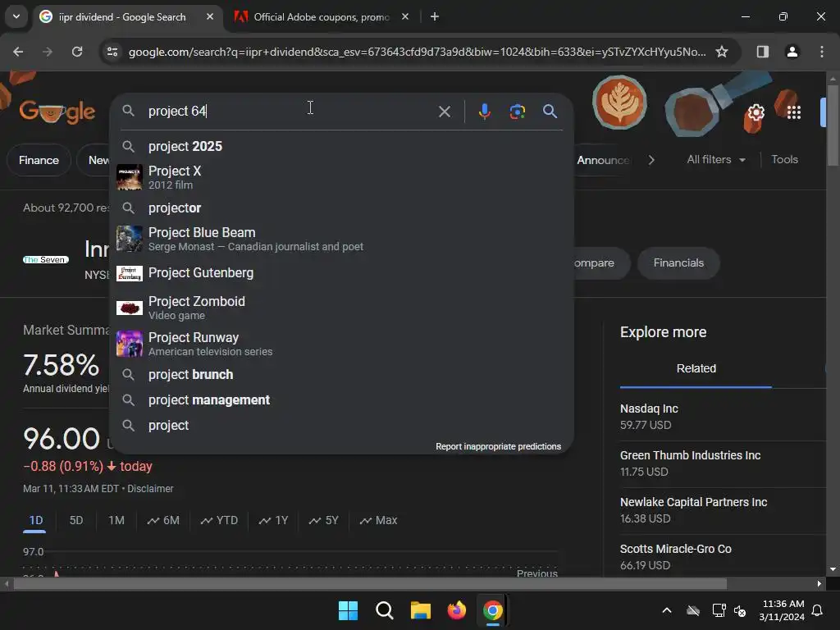The width and height of the screenshot is (840, 630).
Task: Switch chart to 1Y range
Action: click(273, 520)
